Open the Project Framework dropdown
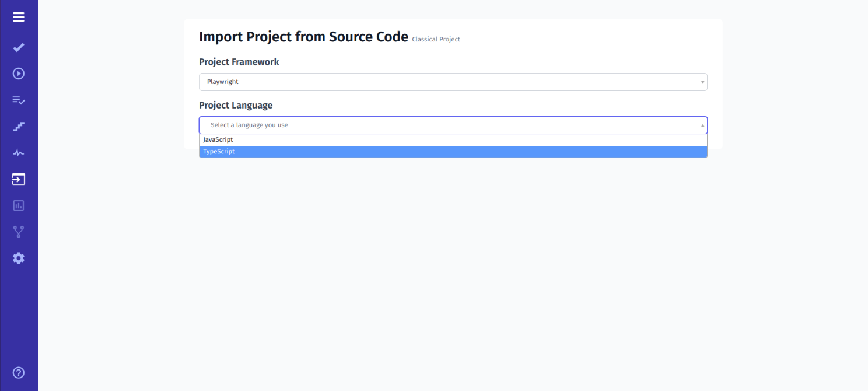 coord(453,82)
